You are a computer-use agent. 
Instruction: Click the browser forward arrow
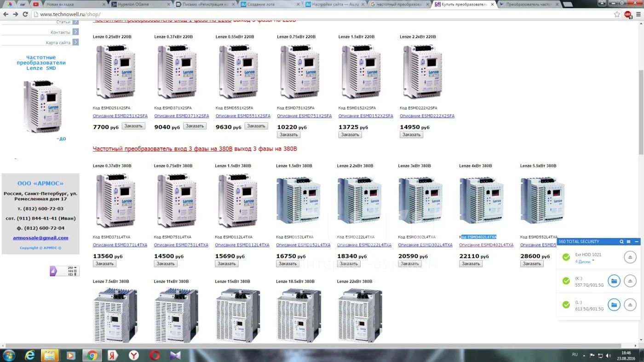pyautogui.click(x=16, y=14)
